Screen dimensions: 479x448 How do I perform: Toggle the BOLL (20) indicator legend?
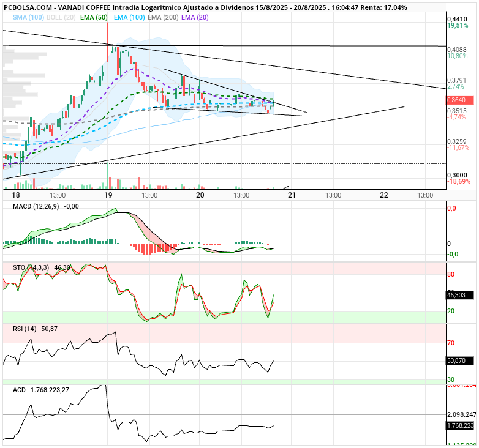pos(61,17)
